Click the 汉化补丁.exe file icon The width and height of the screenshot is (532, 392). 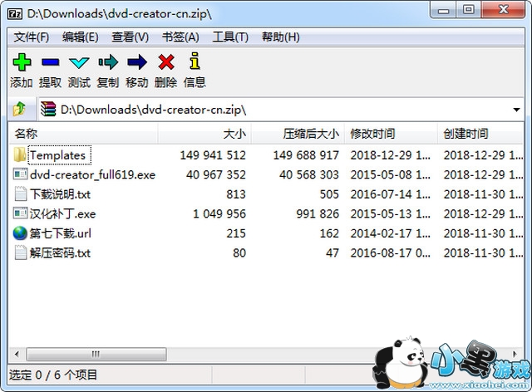20,213
